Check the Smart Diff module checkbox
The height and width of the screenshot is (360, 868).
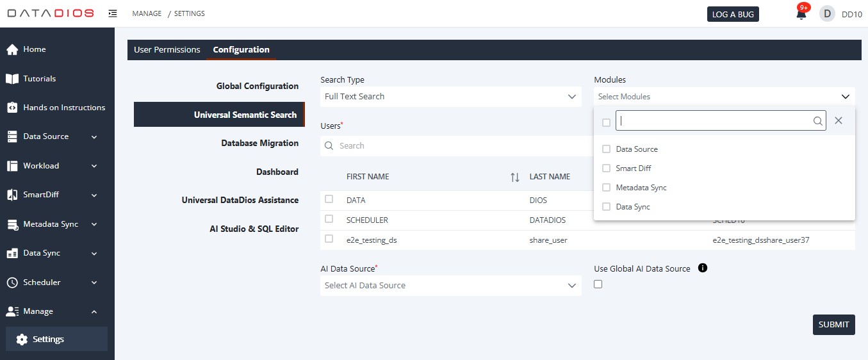click(x=606, y=168)
